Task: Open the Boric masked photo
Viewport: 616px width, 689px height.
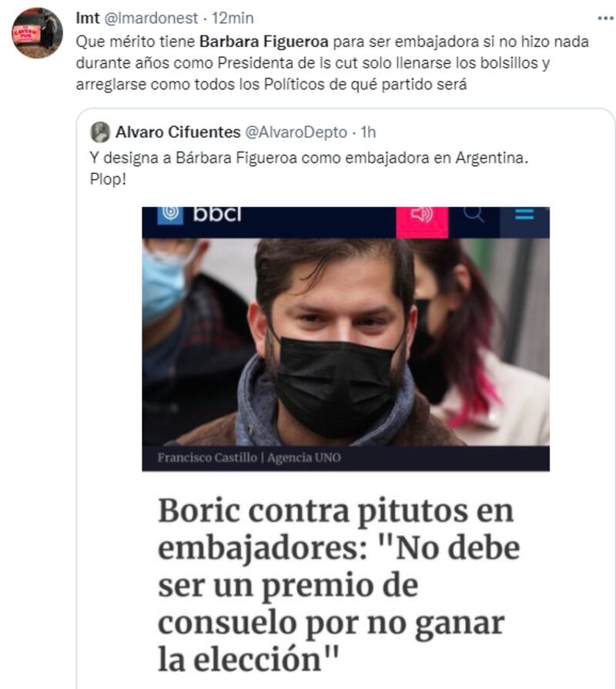Action: (x=346, y=342)
